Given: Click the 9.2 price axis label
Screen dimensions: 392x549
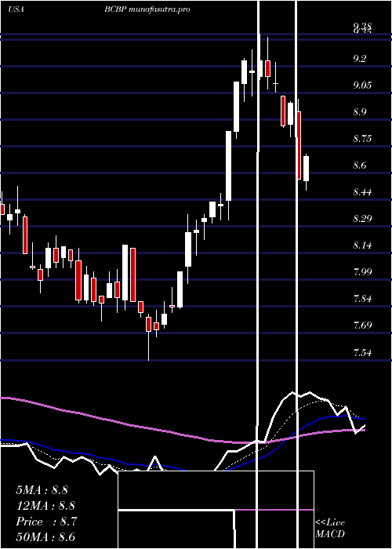Looking at the screenshot, I should pos(360,59).
